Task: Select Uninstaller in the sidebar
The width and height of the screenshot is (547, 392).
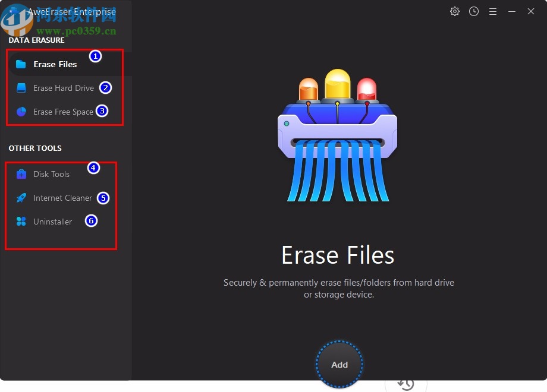Action: pos(53,221)
